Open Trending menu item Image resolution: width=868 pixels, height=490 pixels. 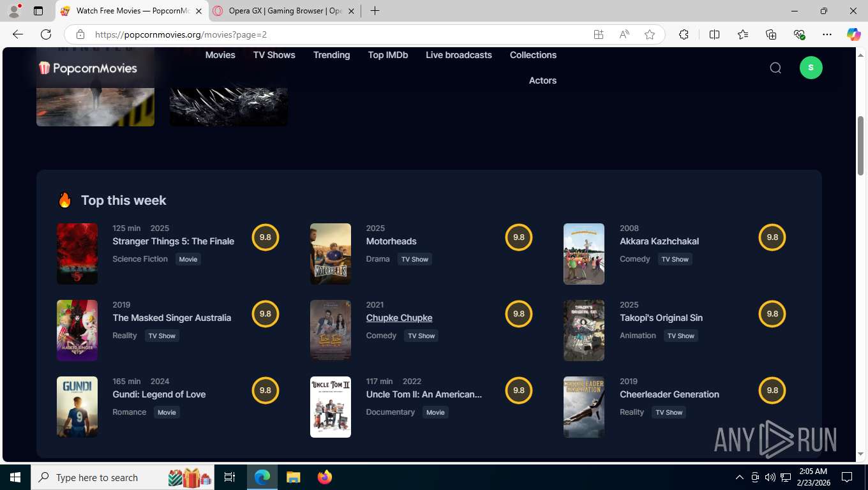[x=331, y=55]
